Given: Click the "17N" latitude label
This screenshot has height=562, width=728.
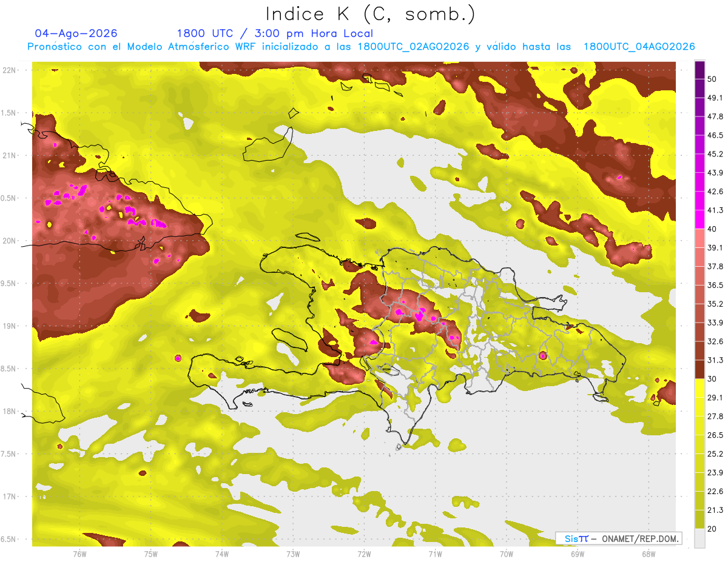Looking at the screenshot, I should click(x=10, y=497).
